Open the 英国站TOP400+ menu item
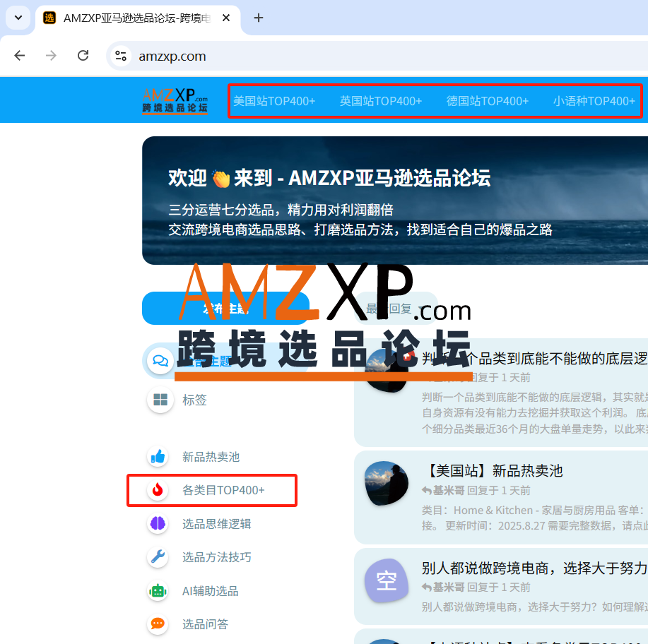Viewport: 648px width, 644px height. tap(381, 101)
